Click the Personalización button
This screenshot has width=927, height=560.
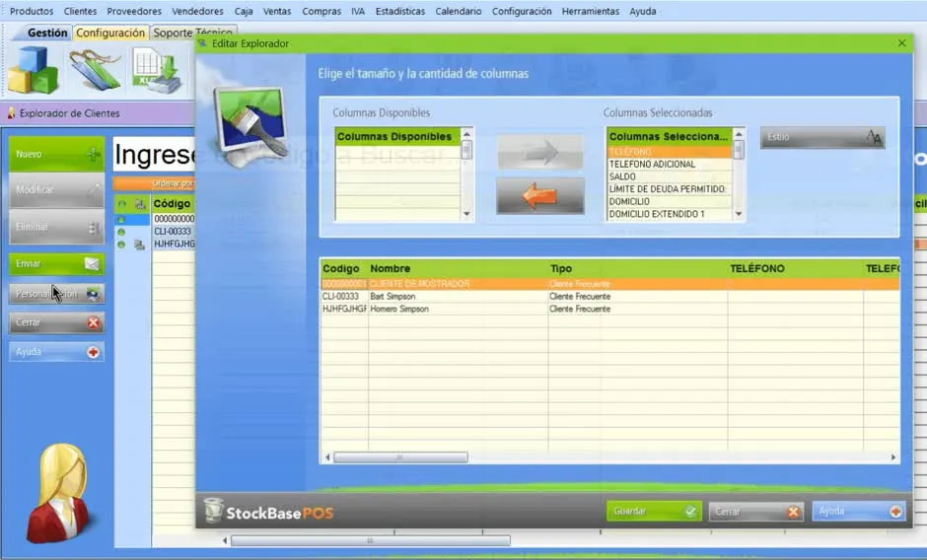(x=57, y=294)
